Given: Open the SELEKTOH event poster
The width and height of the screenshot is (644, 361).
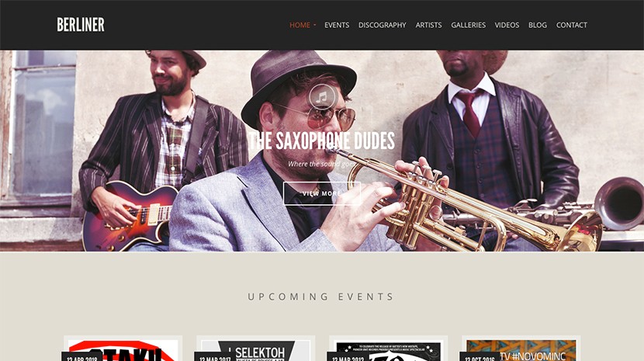Looking at the screenshot, I should [255, 351].
